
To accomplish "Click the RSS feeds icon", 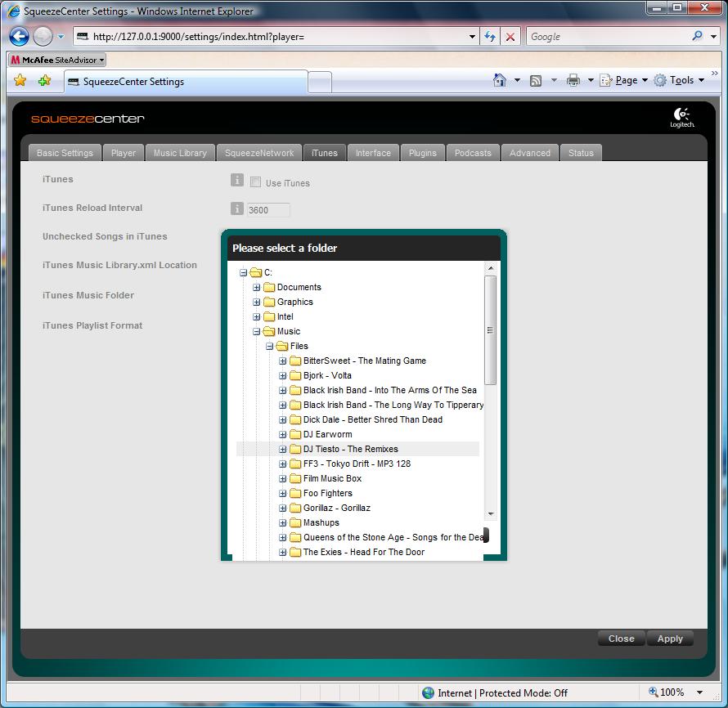I will coord(536,80).
